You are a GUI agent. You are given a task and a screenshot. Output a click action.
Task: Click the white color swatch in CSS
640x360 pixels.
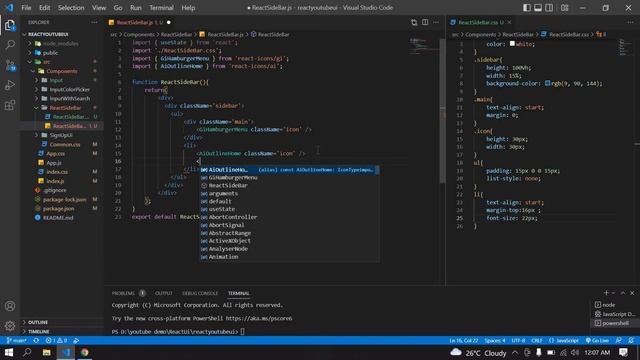click(512, 44)
